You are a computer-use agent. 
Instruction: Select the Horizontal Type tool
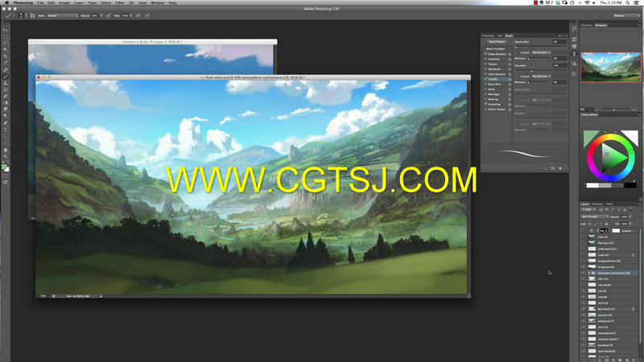6,130
